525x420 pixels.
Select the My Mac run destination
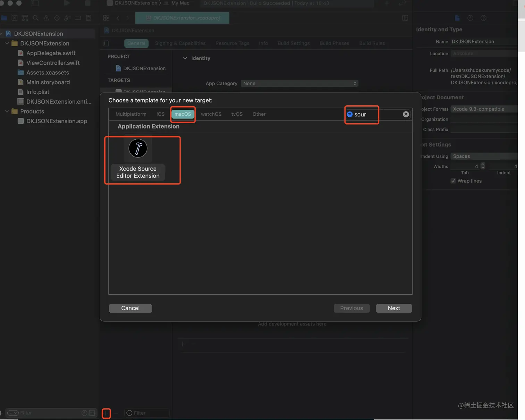180,3
